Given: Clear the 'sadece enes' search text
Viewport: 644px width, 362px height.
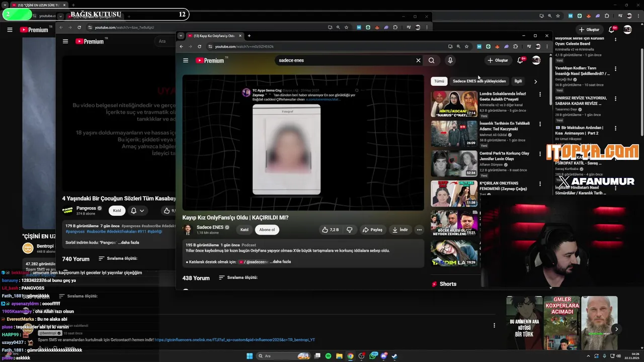Looking at the screenshot, I should click(x=418, y=60).
